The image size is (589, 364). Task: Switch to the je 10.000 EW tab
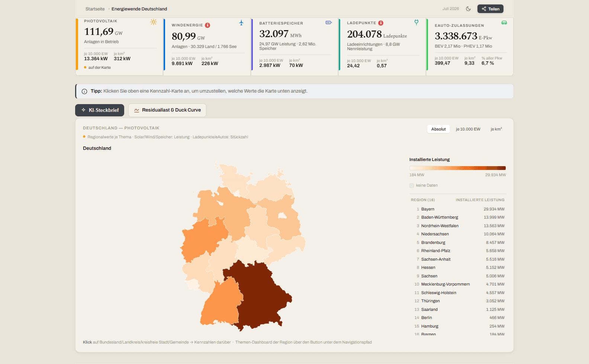pyautogui.click(x=468, y=129)
